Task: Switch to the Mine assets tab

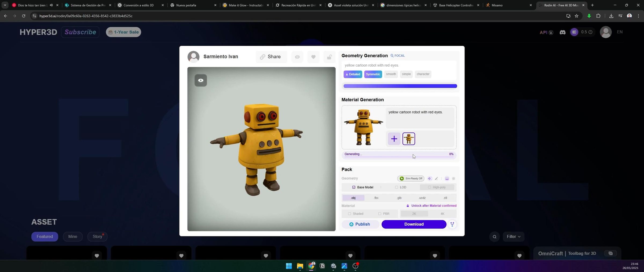Action: click(72, 237)
